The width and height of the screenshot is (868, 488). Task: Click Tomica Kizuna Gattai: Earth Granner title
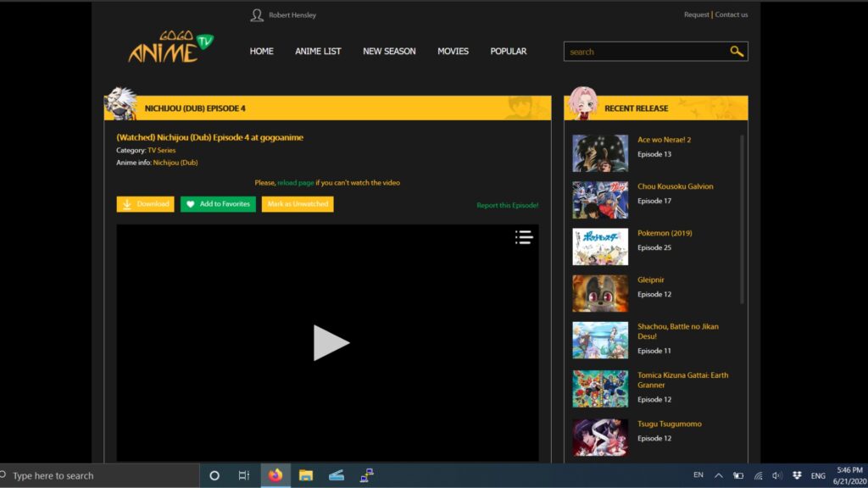pos(682,380)
